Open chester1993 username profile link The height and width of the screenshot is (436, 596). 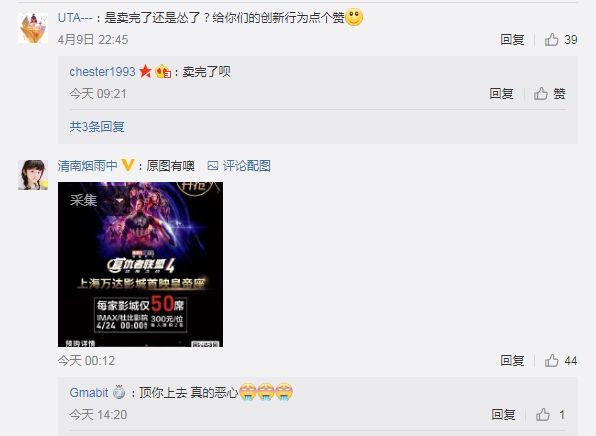pyautogui.click(x=102, y=71)
